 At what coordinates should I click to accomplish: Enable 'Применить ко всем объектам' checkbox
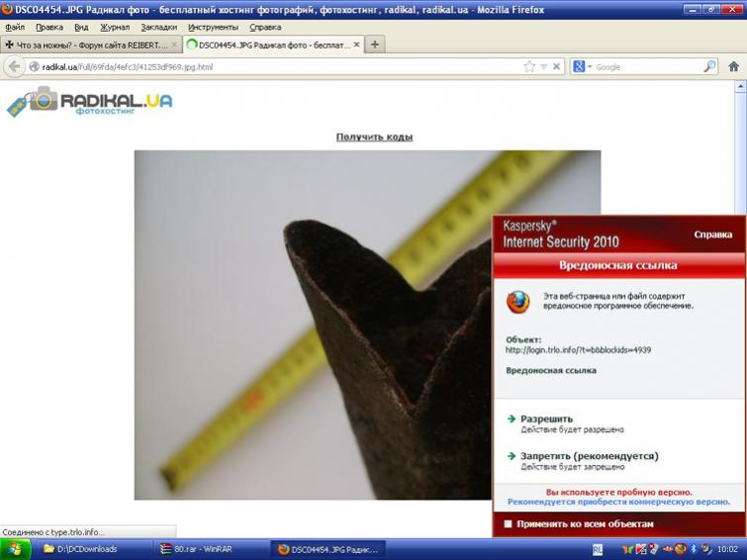point(509,523)
